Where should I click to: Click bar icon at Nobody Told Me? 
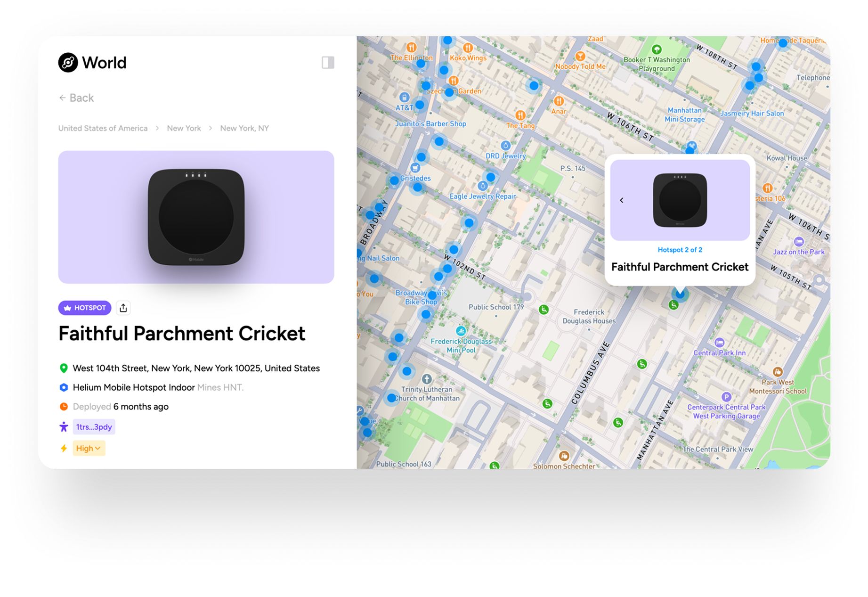pyautogui.click(x=580, y=57)
